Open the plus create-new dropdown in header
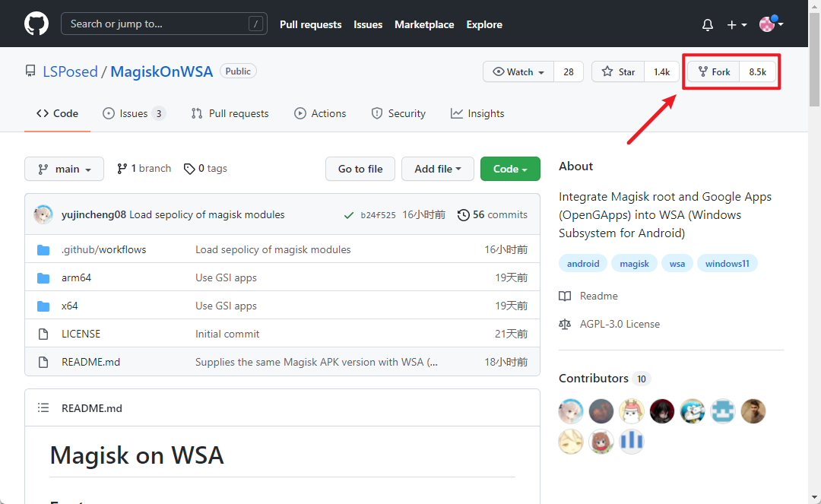Screen dimensions: 821x504 737,24
